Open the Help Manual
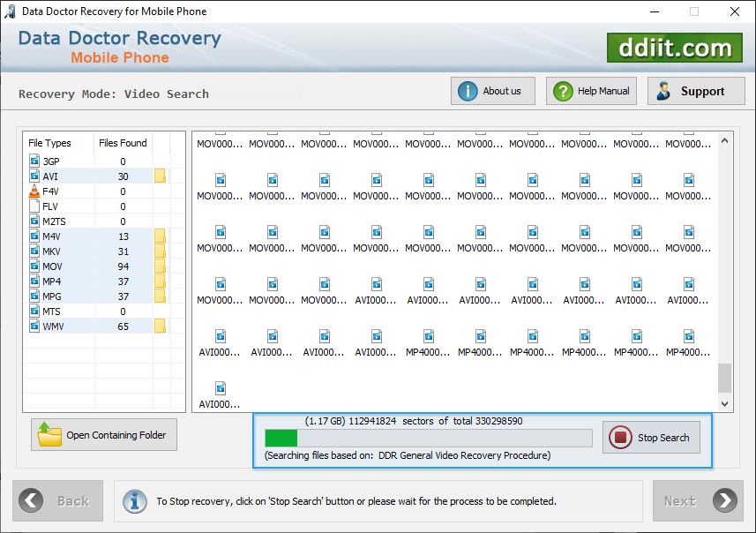This screenshot has height=533, width=756. click(591, 90)
